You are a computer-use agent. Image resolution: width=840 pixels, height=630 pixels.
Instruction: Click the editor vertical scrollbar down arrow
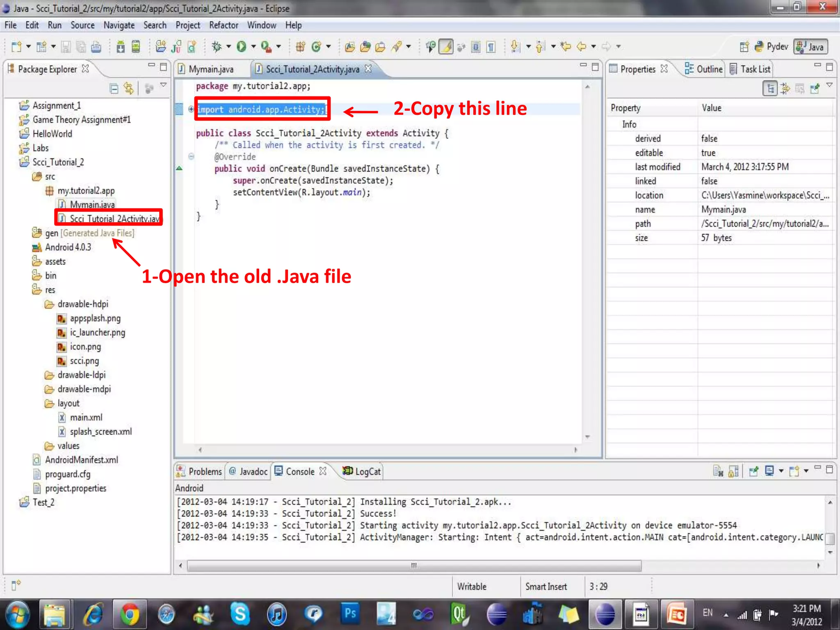pos(587,437)
